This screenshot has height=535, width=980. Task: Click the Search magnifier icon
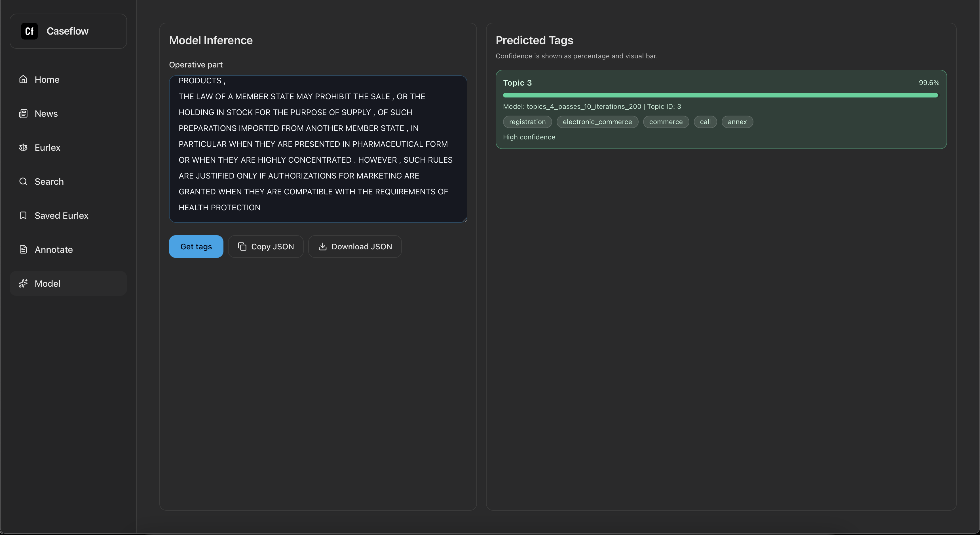pos(23,181)
